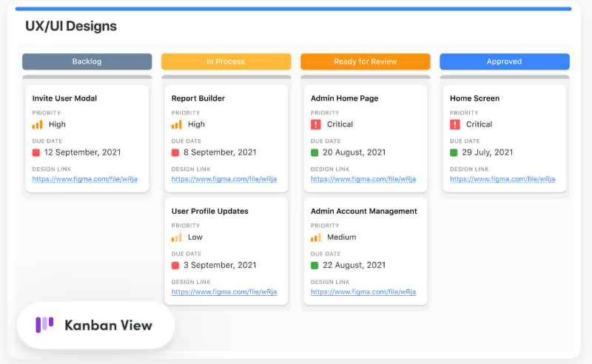Screen dimensions: 592x364
Task: Click the Critical text on Admin Home Page card
Action: pos(340,124)
